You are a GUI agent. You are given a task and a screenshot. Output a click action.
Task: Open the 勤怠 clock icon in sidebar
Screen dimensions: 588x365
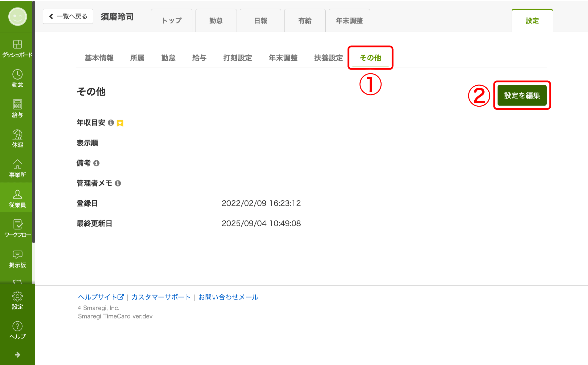17,74
